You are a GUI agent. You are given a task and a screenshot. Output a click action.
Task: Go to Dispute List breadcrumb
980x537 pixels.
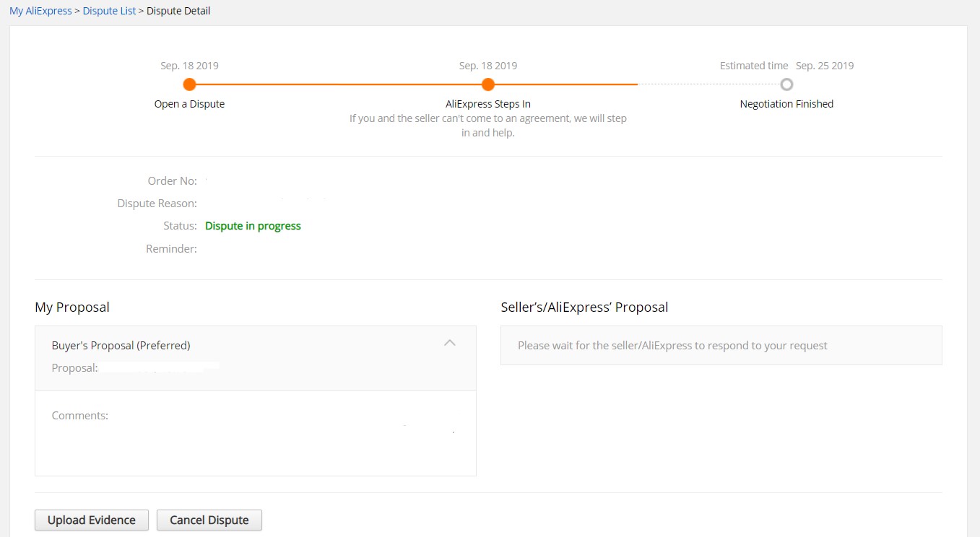(109, 11)
